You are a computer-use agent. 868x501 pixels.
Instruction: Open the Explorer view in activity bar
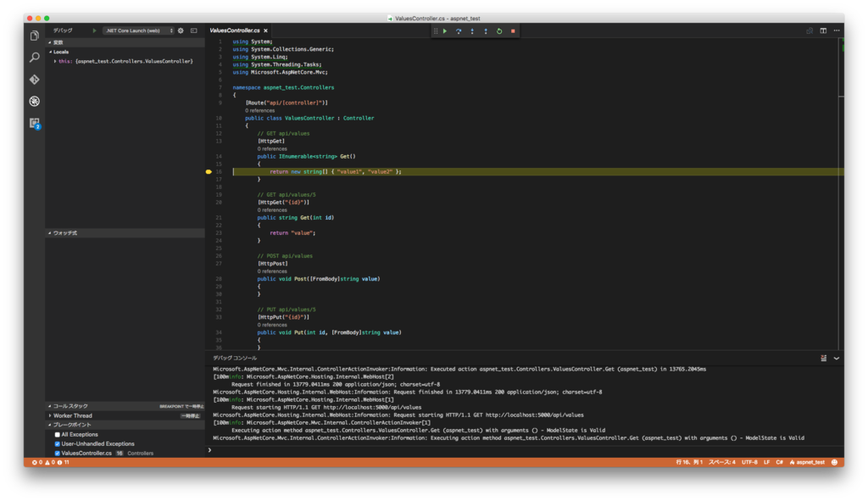tap(34, 36)
